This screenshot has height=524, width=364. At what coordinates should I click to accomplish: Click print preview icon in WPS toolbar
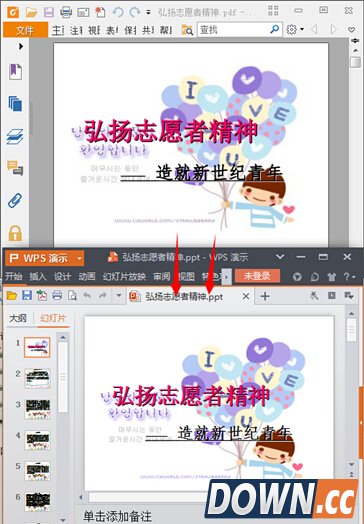72,296
